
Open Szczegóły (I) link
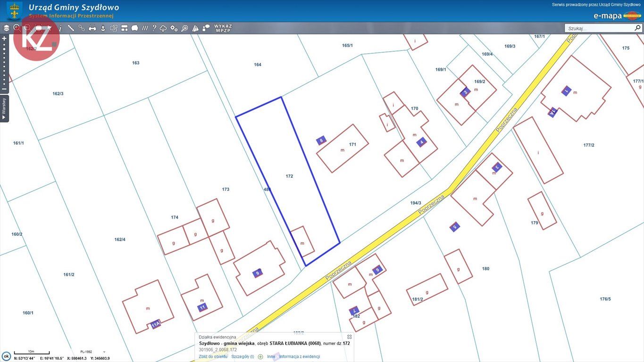(243, 356)
